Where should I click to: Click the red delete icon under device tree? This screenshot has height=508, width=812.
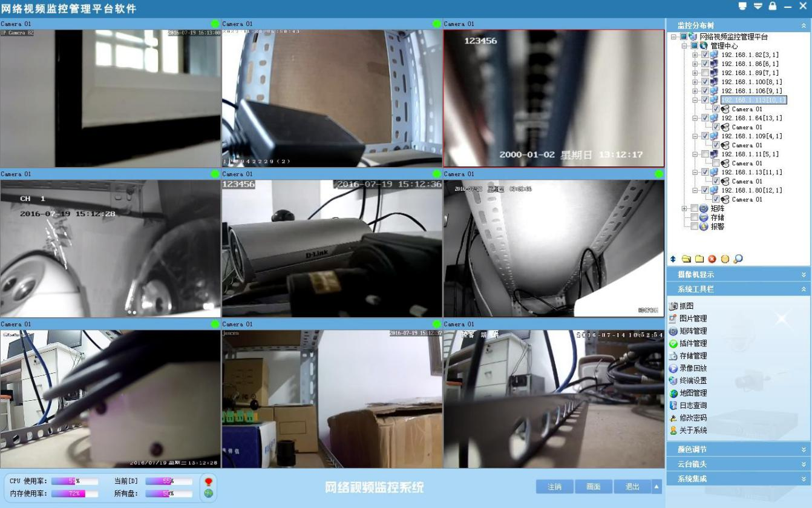(712, 259)
